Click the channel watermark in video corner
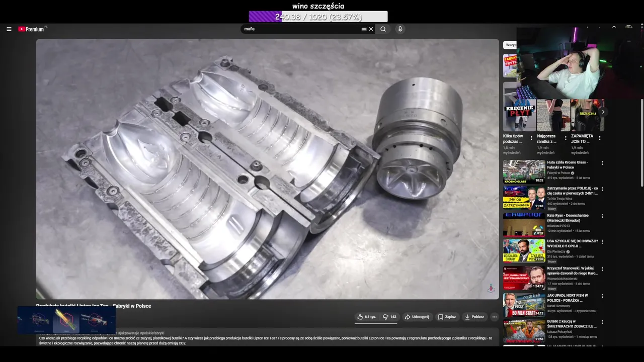The width and height of the screenshot is (644, 362). click(x=491, y=288)
